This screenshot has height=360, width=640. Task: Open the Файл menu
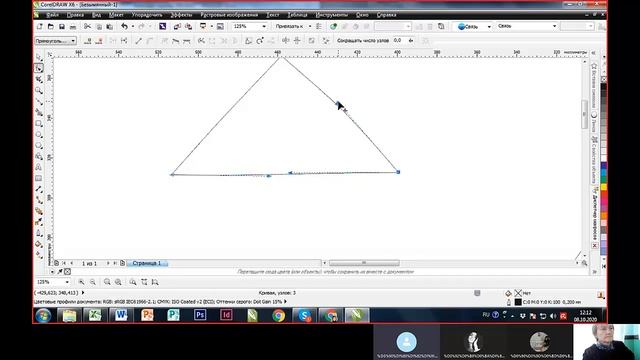tap(52, 15)
